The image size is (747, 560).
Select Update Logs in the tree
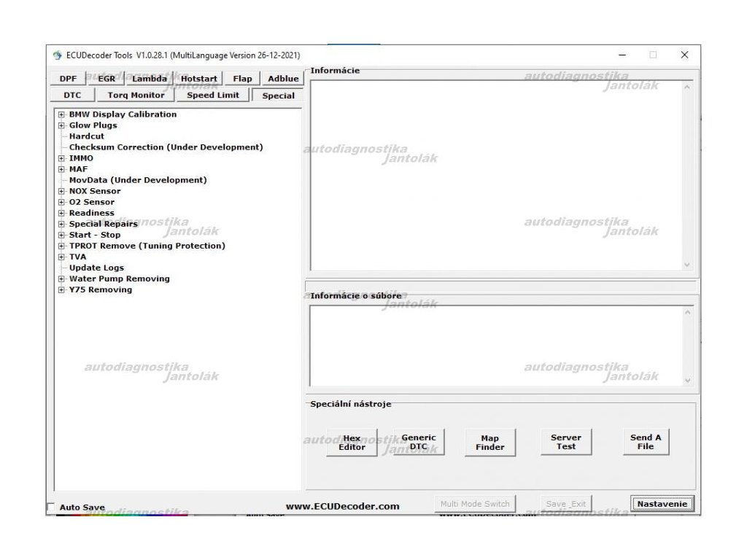[x=96, y=268]
